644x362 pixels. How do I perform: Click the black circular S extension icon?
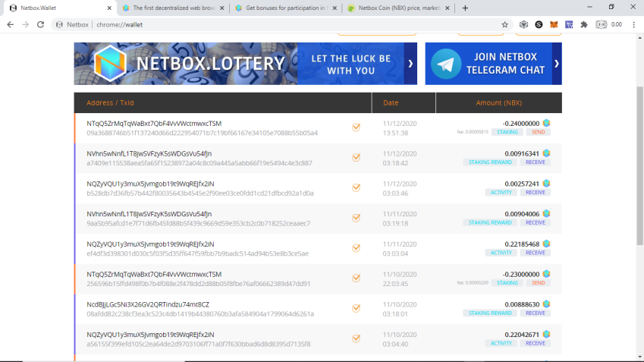pyautogui.click(x=539, y=24)
